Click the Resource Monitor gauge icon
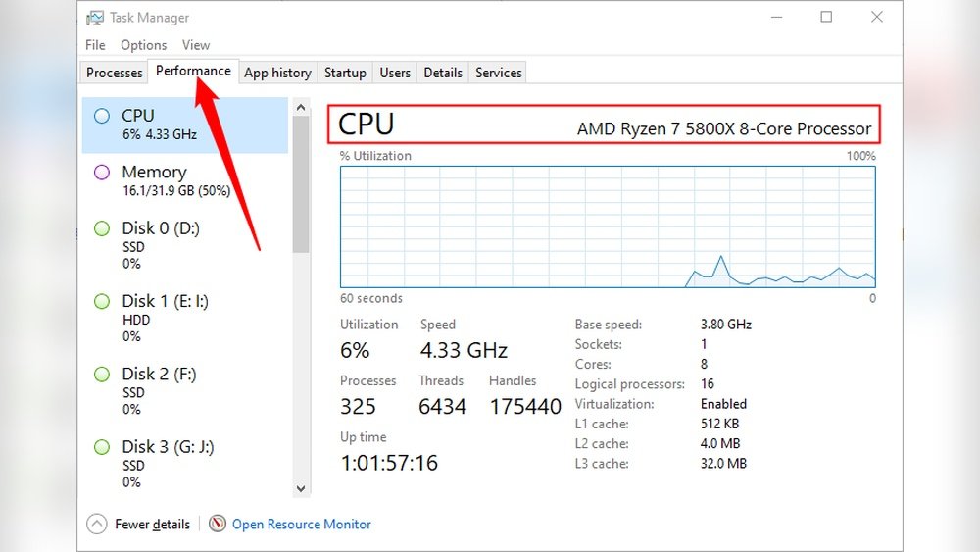980x552 pixels. coord(218,525)
